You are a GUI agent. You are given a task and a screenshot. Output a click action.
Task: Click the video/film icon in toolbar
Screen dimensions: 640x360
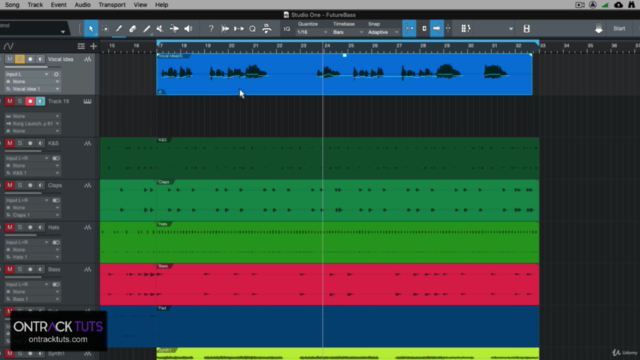pyautogui.click(x=527, y=29)
